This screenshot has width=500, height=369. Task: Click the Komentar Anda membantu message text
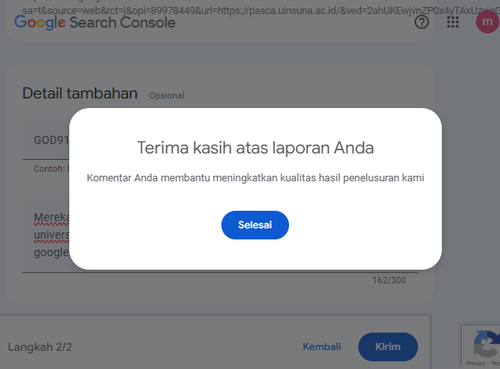click(x=255, y=178)
